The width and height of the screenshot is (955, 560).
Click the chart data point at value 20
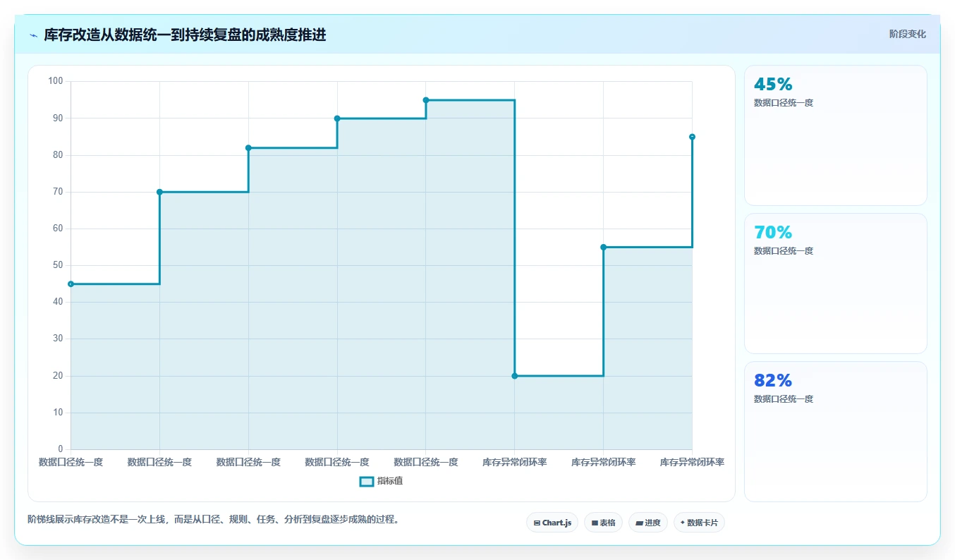(x=515, y=376)
